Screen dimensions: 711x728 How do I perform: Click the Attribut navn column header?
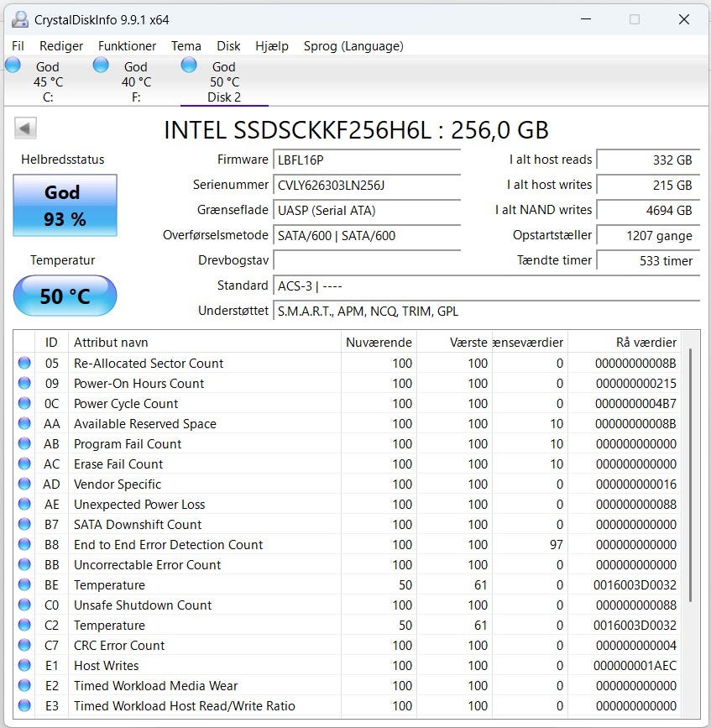(x=205, y=343)
